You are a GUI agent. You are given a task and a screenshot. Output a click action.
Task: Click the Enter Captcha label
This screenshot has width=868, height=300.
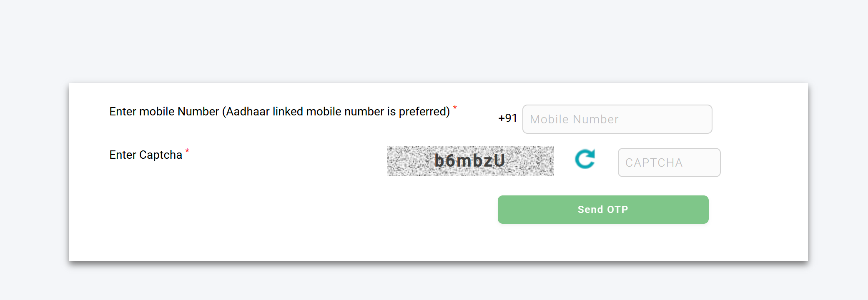click(x=146, y=155)
